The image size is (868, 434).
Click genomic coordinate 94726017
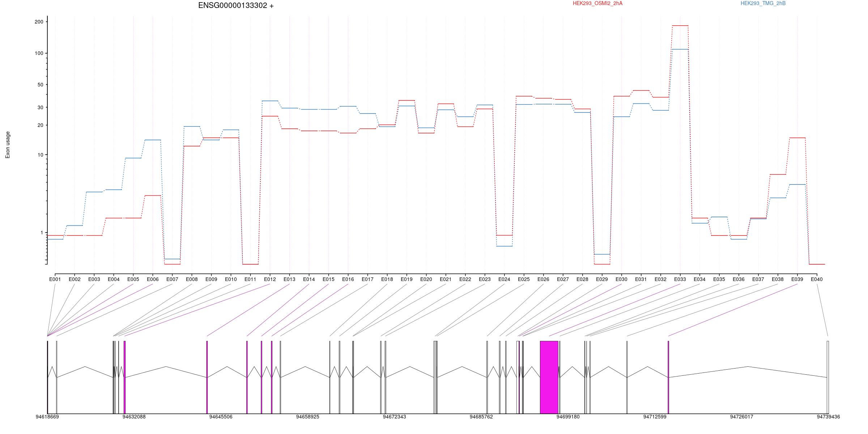coord(741,417)
